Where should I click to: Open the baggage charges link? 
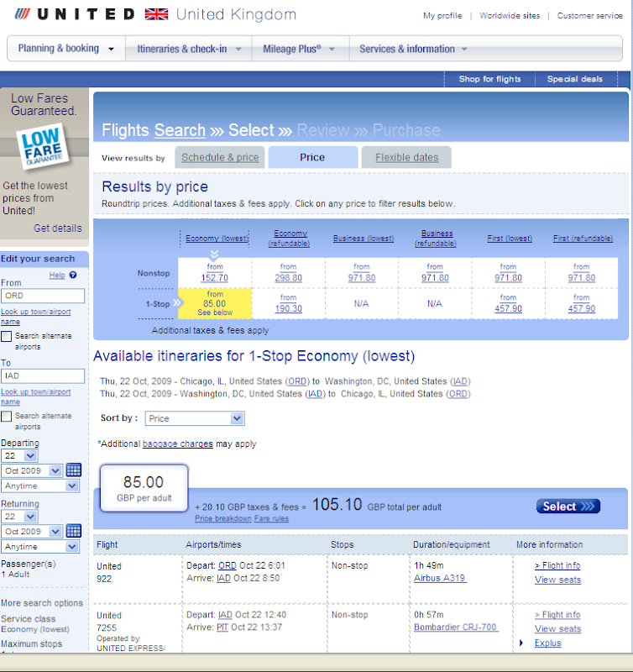tap(178, 444)
